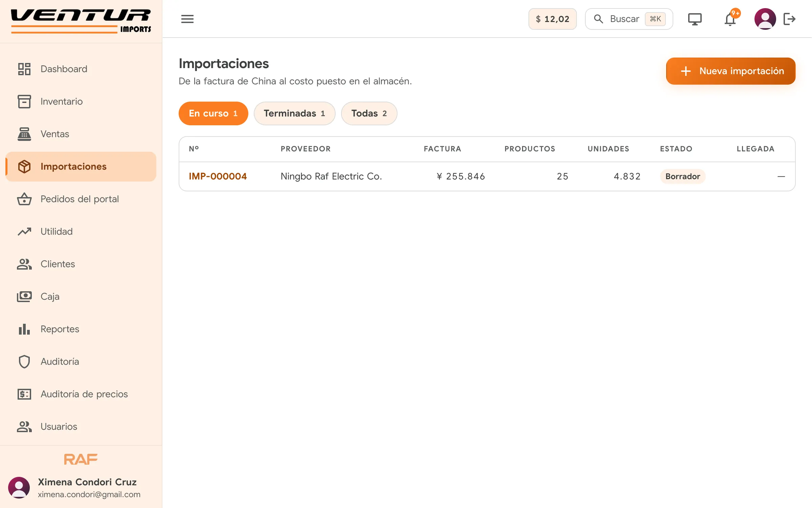Click the Importaciones package icon
This screenshot has height=508, width=812.
[24, 167]
